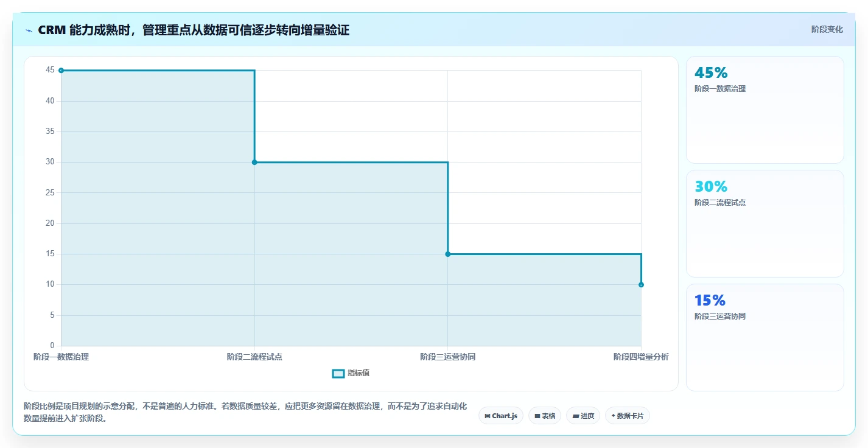Click the x-axis label 阶段一数据治理
Screen dimensions: 868x448
[61, 357]
